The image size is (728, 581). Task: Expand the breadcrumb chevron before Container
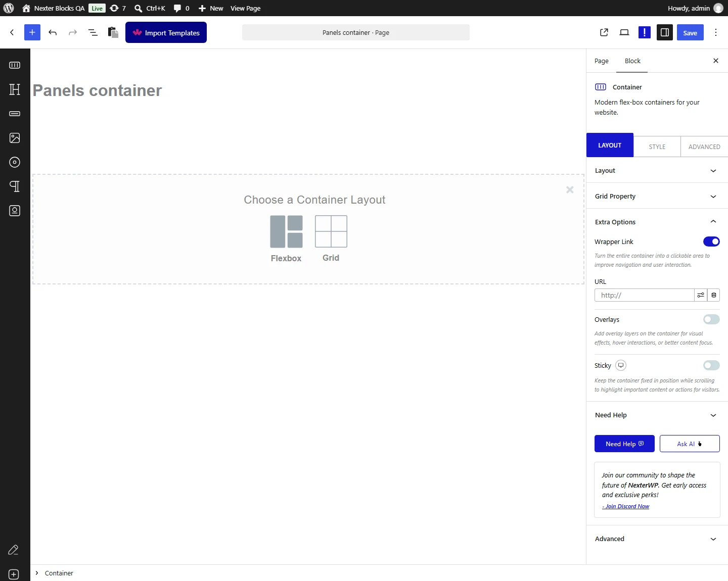pos(37,573)
